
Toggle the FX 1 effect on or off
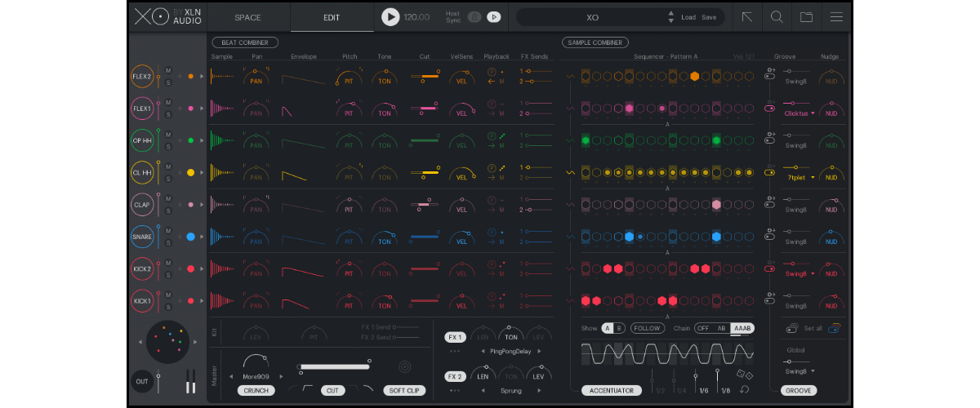point(455,337)
